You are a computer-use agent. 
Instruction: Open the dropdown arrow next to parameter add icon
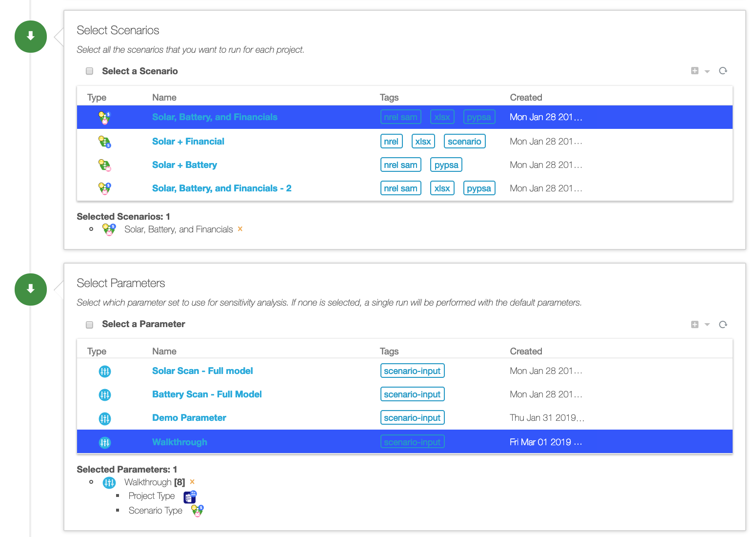pyautogui.click(x=707, y=325)
